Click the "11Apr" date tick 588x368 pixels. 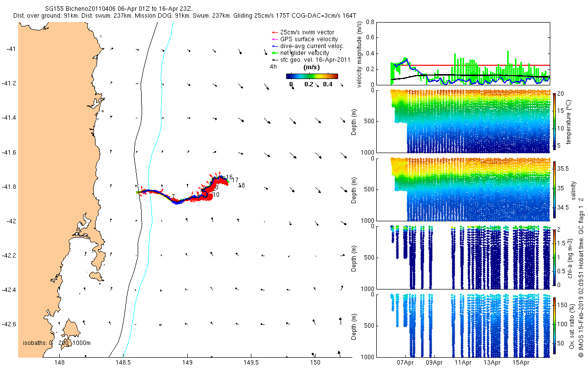463,363
